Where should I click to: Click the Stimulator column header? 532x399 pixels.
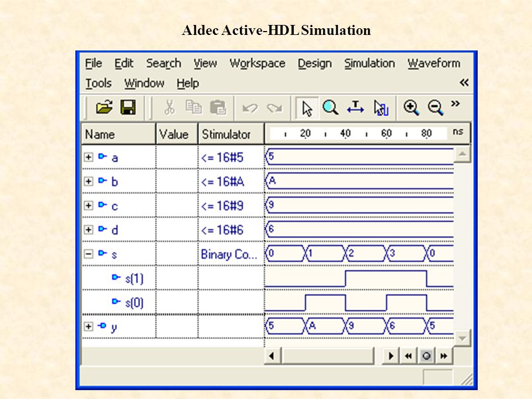pos(231,134)
